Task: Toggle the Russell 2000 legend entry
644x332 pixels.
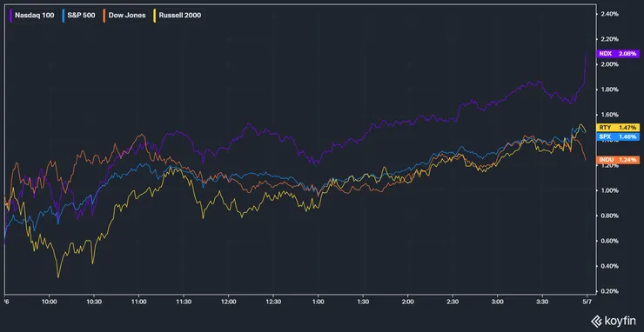Action: pos(177,16)
